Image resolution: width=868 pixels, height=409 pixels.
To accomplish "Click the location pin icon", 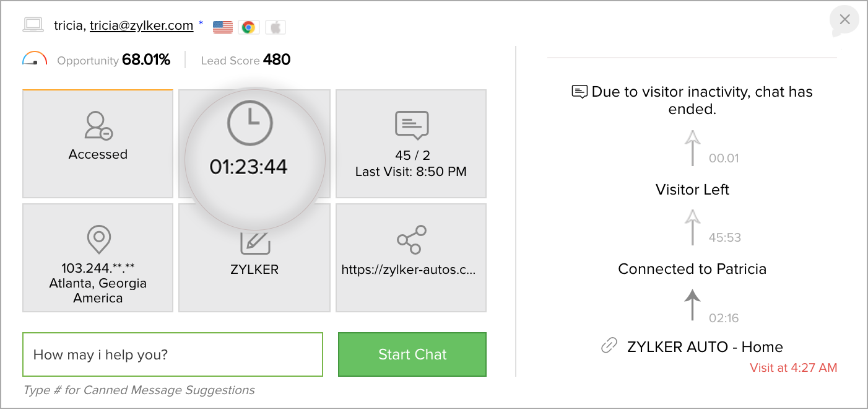I will point(98,240).
